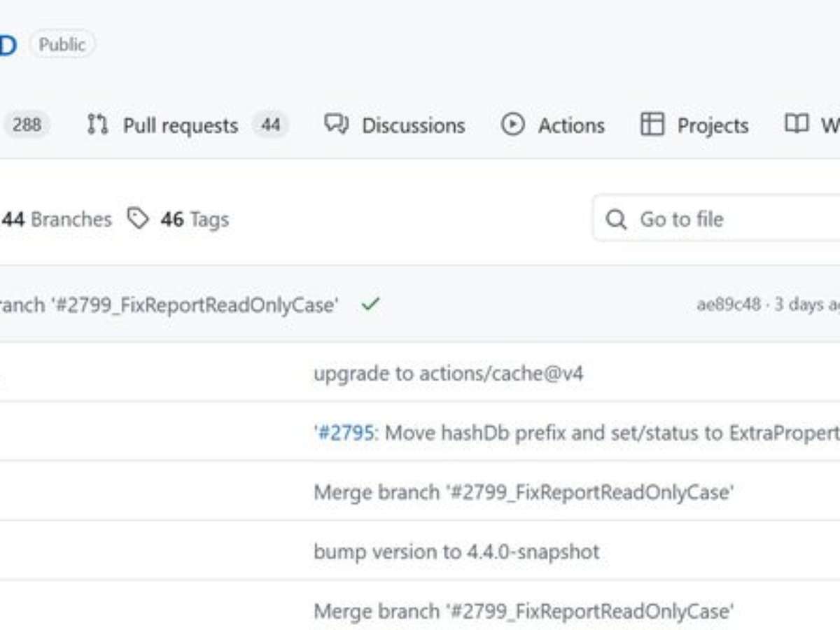Click the Projects table icon

652,125
